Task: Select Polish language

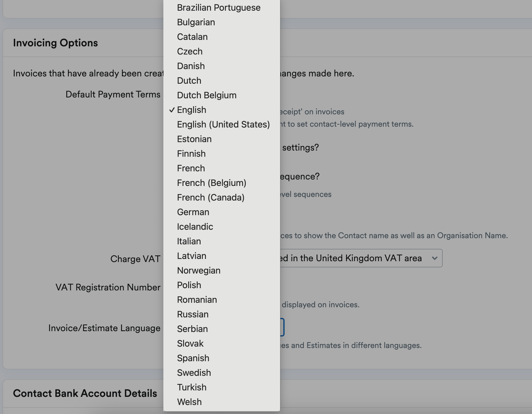Action: [x=222, y=285]
